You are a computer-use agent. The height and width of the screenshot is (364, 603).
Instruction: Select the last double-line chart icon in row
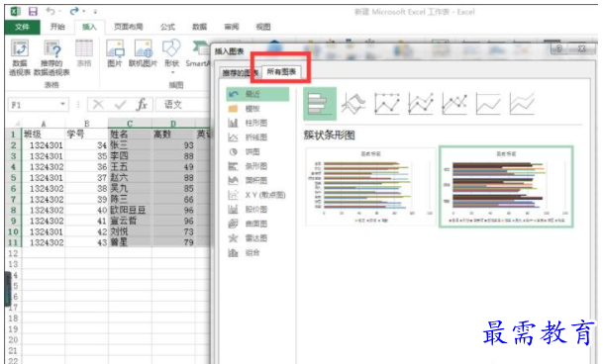click(522, 104)
